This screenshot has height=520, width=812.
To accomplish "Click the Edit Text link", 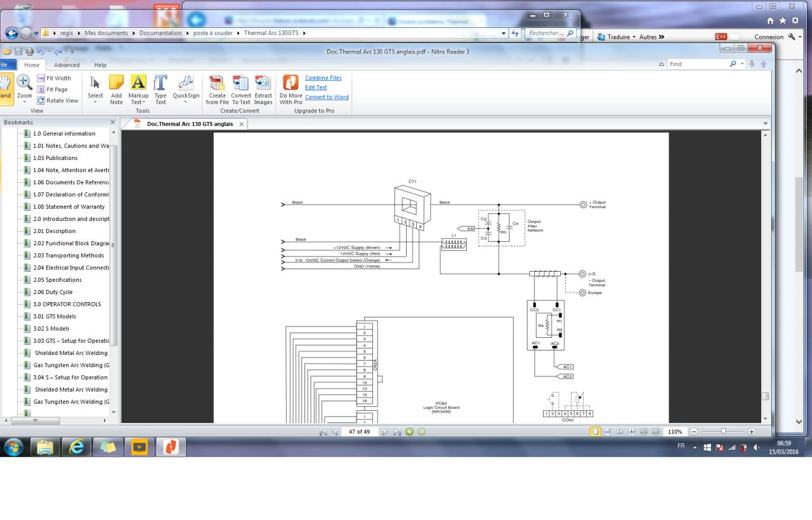I will (316, 88).
